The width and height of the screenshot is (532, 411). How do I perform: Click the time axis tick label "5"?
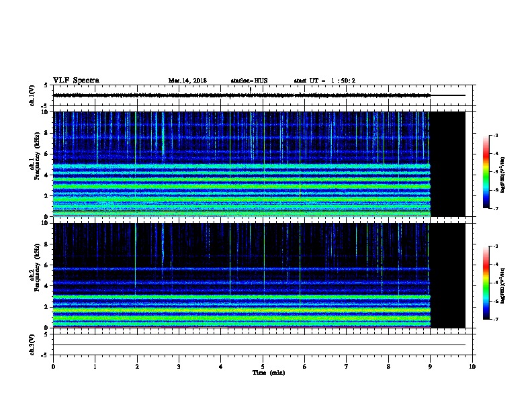(263, 367)
